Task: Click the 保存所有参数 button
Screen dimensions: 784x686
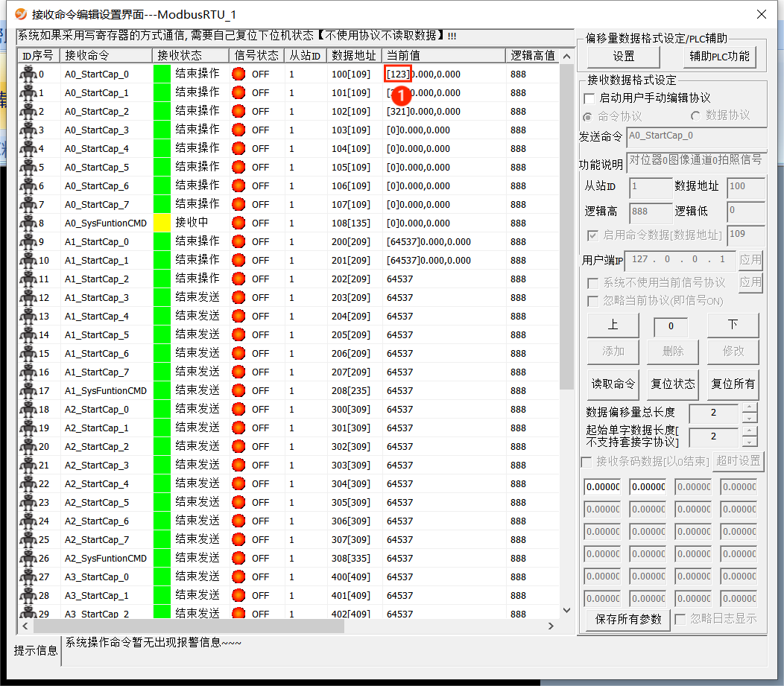Action: pyautogui.click(x=628, y=619)
